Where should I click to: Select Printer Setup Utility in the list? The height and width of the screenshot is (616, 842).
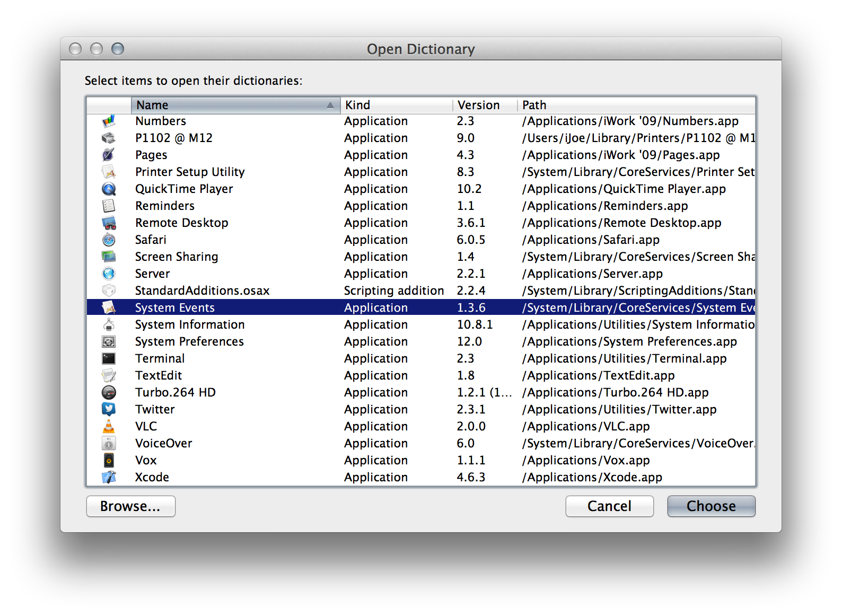tap(190, 172)
